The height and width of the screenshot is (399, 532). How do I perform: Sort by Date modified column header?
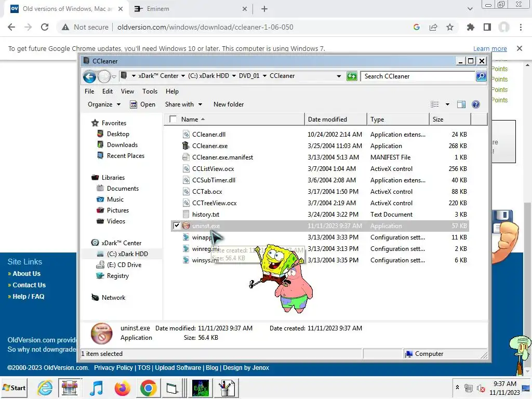(x=336, y=119)
